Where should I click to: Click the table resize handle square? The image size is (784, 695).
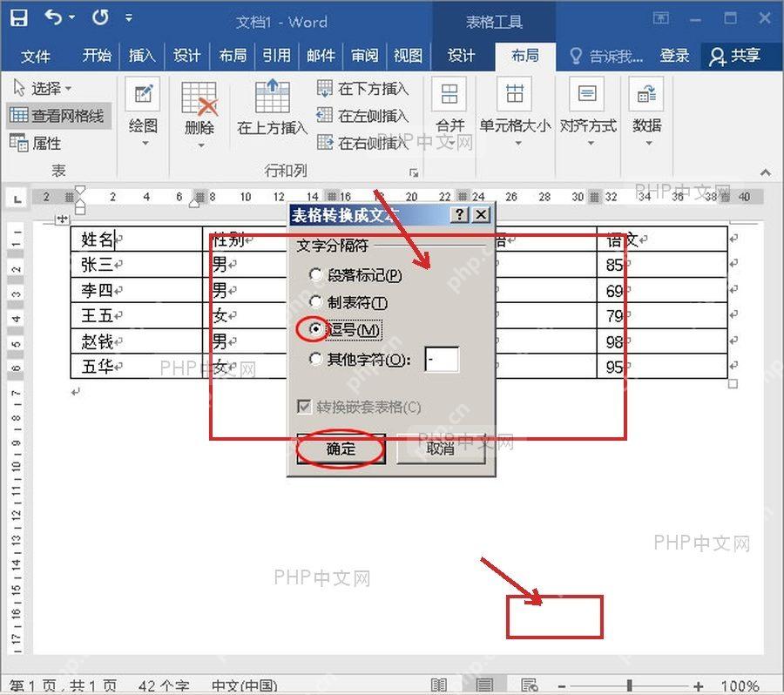click(733, 384)
